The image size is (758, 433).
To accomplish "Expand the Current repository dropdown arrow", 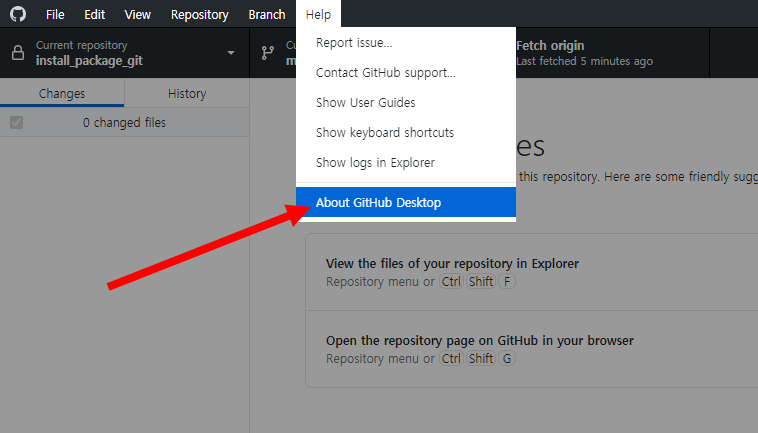I will pos(231,53).
